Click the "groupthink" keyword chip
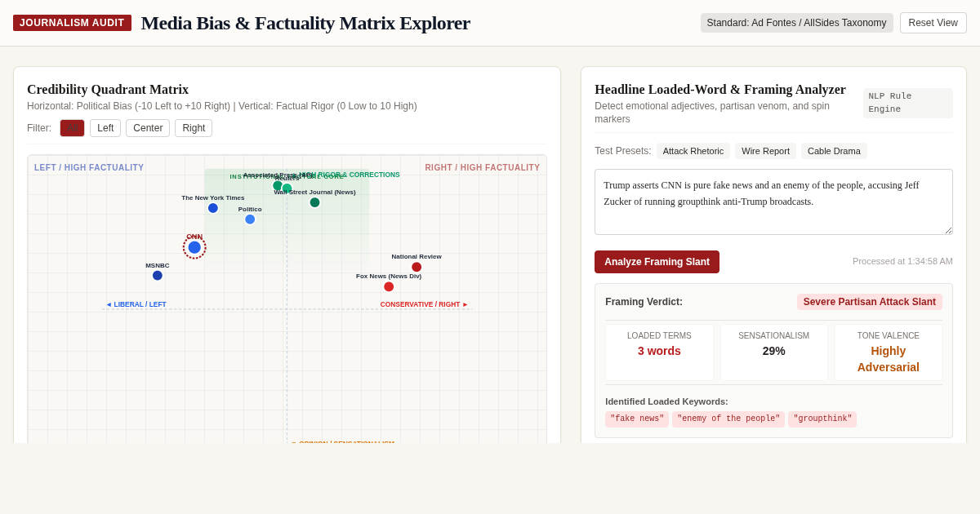 822,419
